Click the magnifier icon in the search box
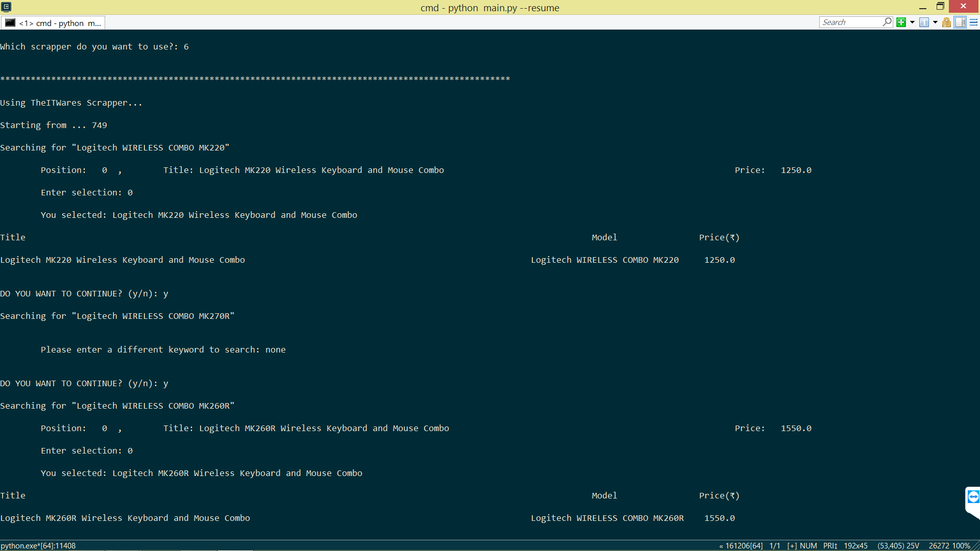 [887, 22]
